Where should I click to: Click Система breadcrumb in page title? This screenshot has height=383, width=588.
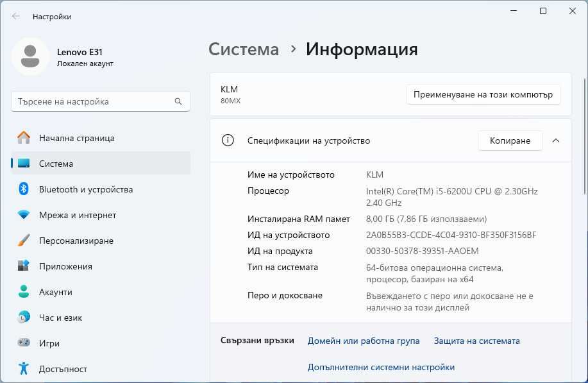coord(244,49)
